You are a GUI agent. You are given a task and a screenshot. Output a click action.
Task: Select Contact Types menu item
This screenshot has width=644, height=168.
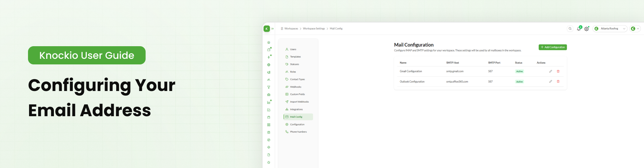pos(298,79)
